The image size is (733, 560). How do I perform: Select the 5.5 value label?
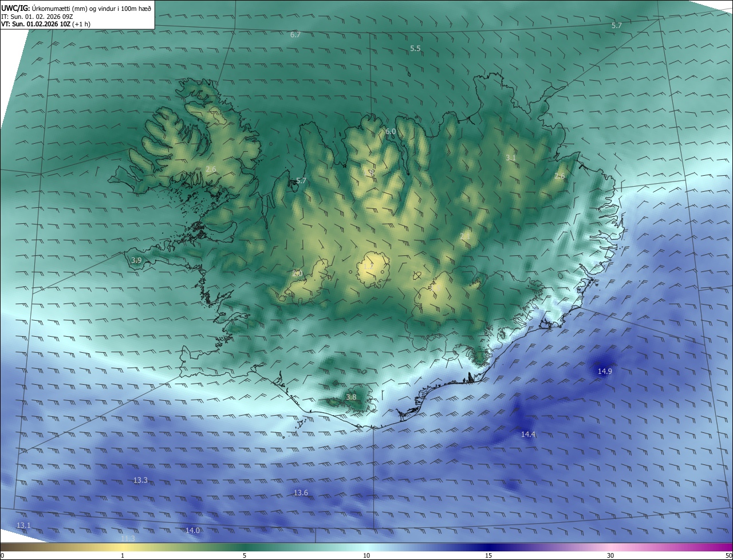click(415, 49)
